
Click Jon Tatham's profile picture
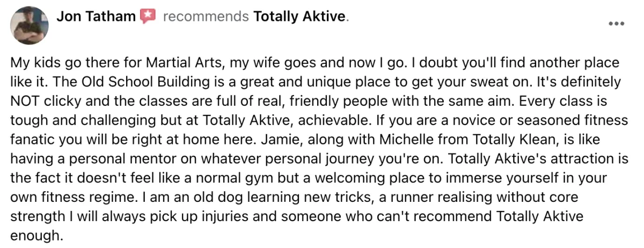[x=30, y=26]
